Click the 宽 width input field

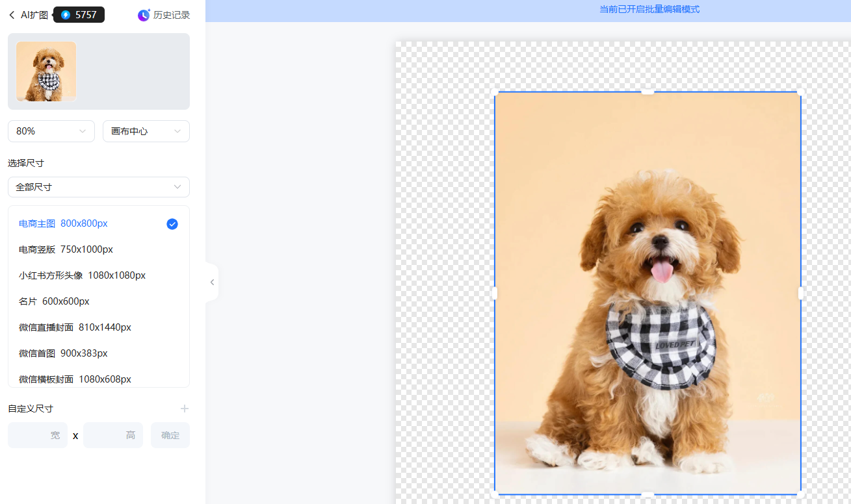pos(38,435)
